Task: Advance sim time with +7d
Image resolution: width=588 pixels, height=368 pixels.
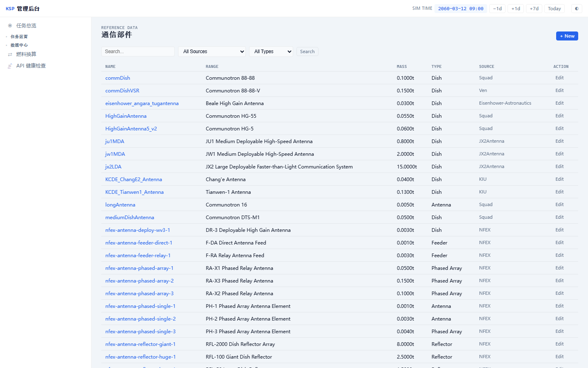Action: [x=534, y=9]
